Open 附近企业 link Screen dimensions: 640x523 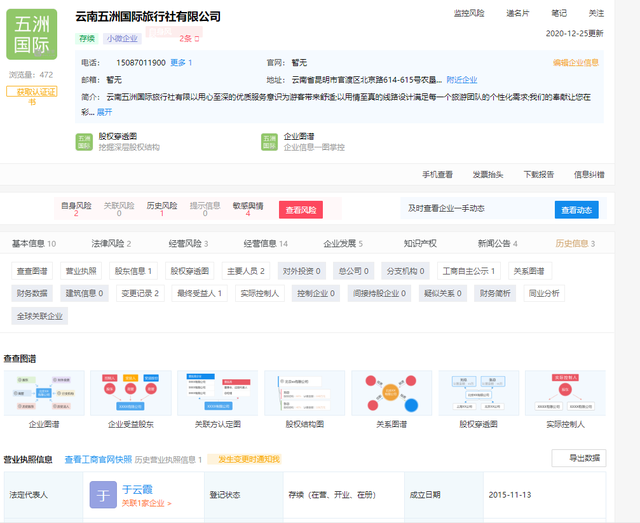(x=462, y=80)
